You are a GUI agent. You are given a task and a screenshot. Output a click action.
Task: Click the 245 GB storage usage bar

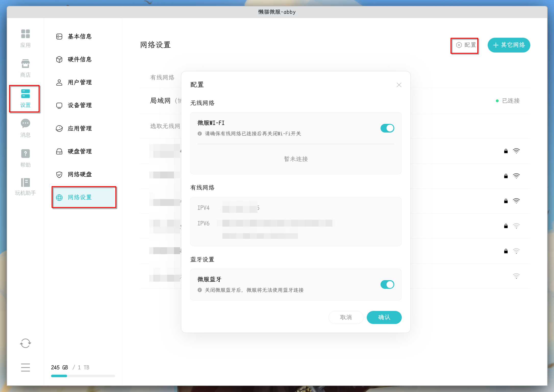point(83,376)
